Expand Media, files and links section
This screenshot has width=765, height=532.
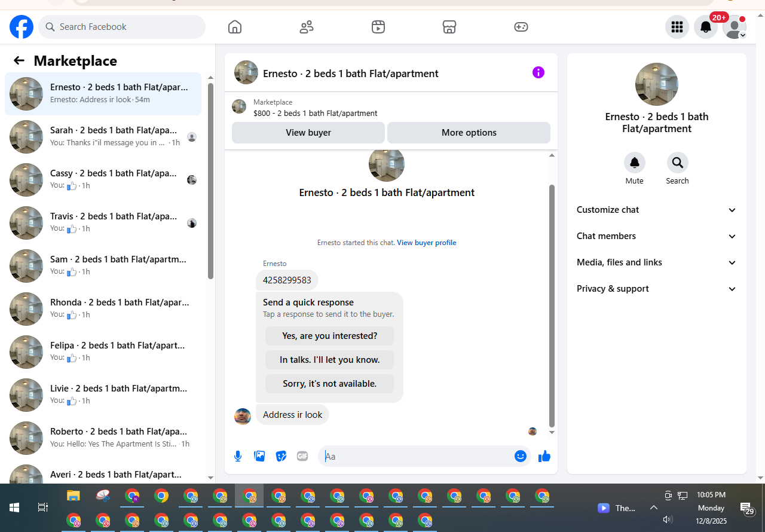tap(656, 262)
